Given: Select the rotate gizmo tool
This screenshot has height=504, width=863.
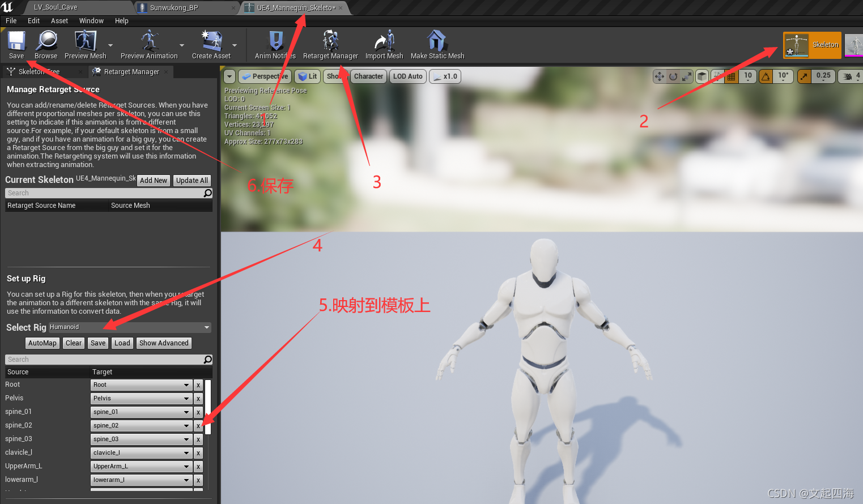Looking at the screenshot, I should click(673, 76).
